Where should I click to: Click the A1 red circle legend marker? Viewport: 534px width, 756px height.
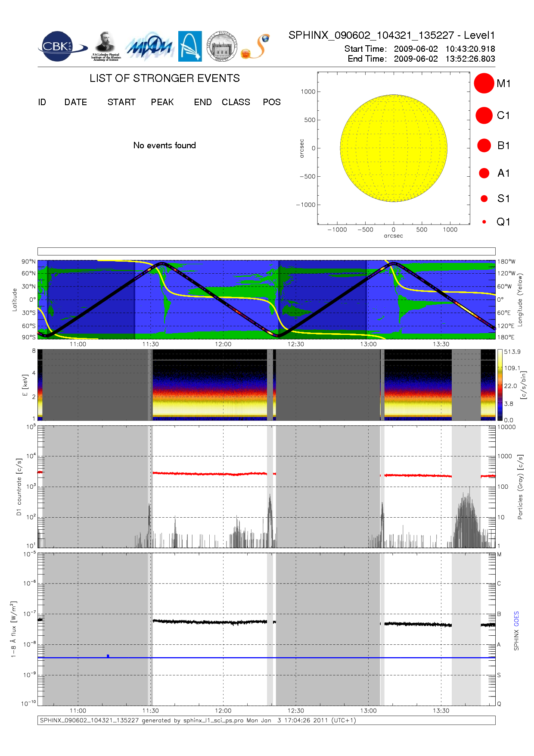(484, 173)
